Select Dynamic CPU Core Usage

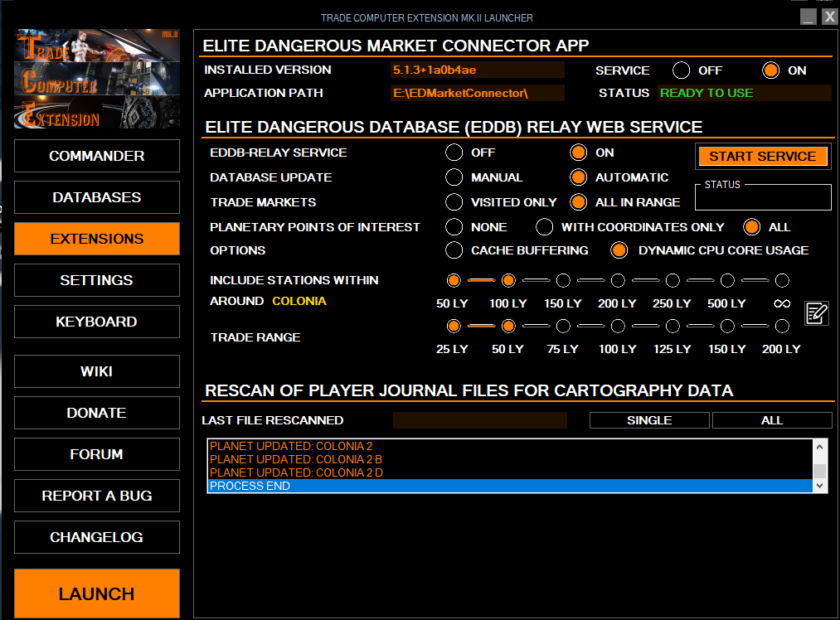[x=619, y=250]
